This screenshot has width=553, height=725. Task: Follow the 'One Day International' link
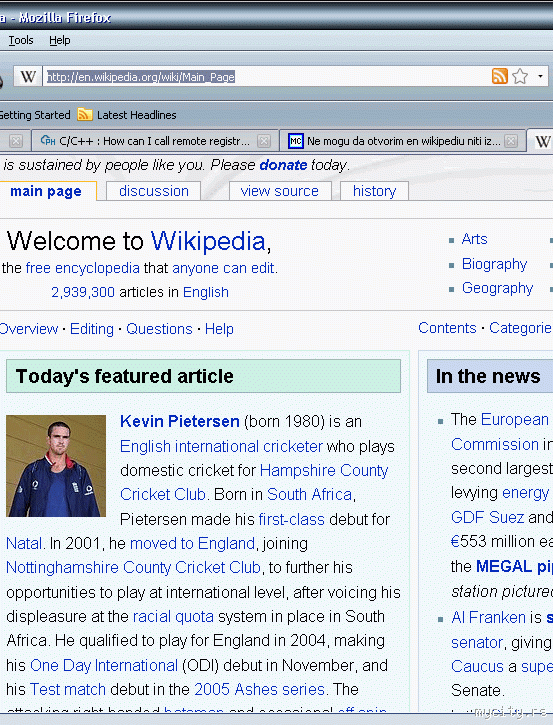(104, 665)
